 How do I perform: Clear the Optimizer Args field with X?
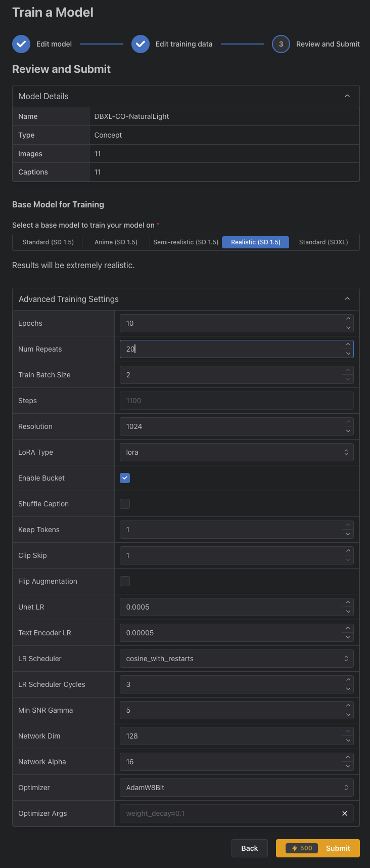point(345,813)
